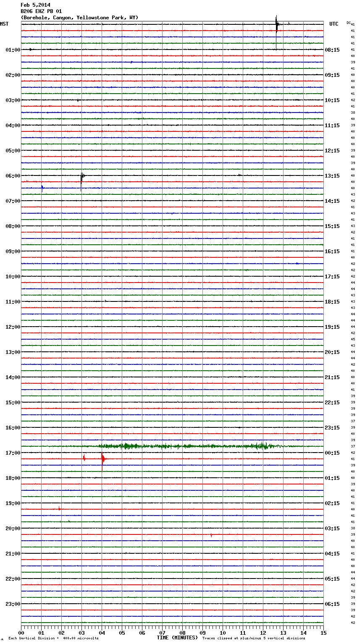Click the Traces clipped footnote text

(254, 639)
